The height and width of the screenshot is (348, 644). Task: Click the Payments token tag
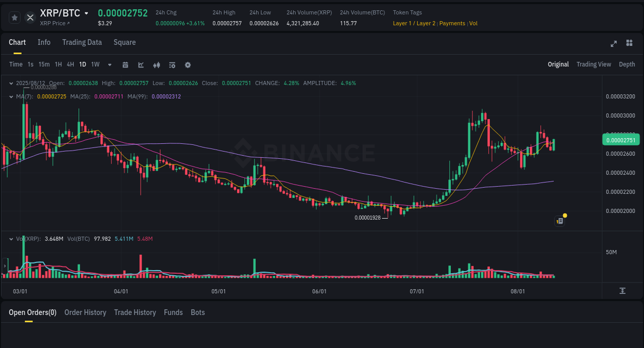pyautogui.click(x=452, y=24)
